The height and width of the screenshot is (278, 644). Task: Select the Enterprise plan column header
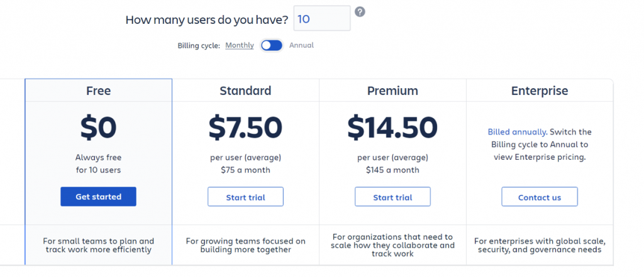point(539,91)
